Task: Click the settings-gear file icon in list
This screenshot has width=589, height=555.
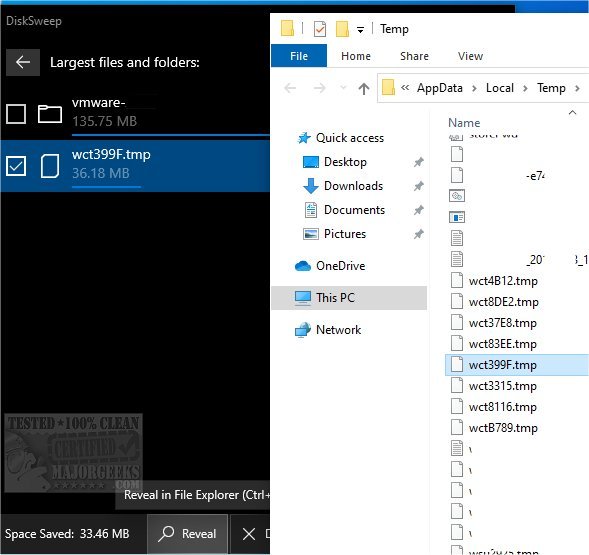Action: [457, 196]
